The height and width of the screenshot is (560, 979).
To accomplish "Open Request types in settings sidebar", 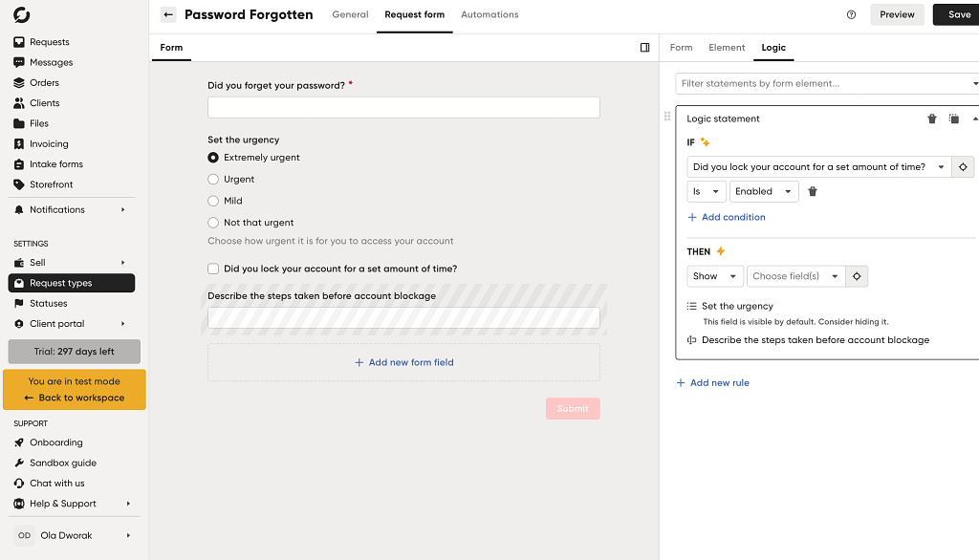I will 72,283.
